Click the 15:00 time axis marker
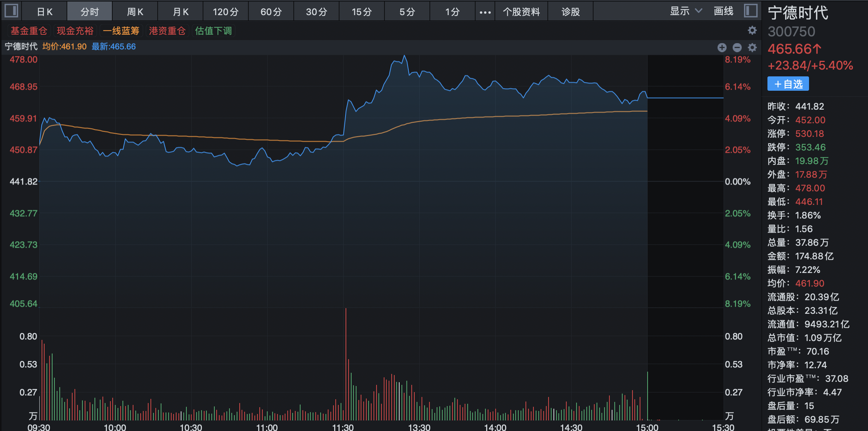The height and width of the screenshot is (431, 868). 647,427
